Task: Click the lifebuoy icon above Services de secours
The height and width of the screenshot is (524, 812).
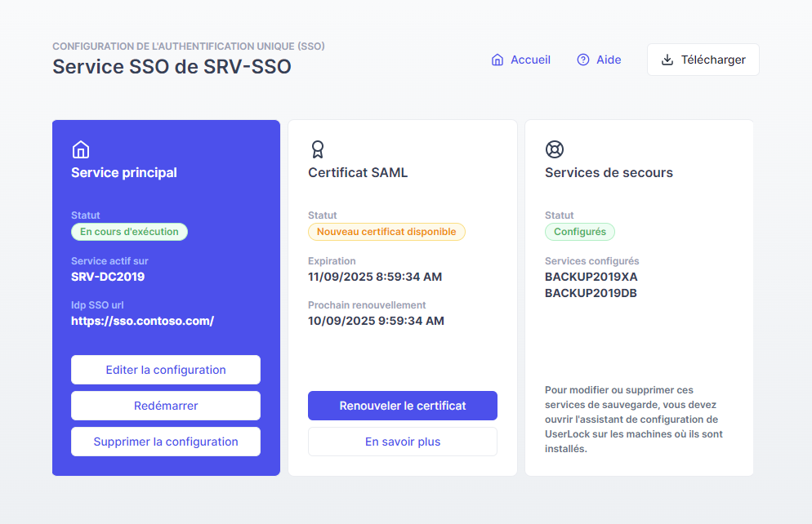Action: pos(555,149)
